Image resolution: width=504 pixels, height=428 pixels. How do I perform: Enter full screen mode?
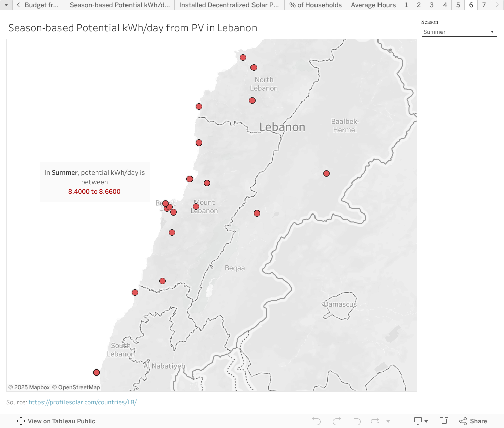(x=444, y=421)
